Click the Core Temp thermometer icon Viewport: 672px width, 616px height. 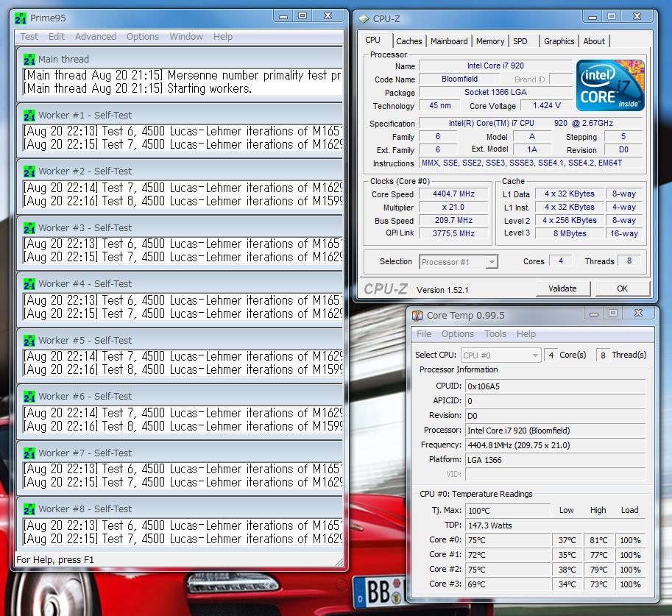click(x=417, y=316)
